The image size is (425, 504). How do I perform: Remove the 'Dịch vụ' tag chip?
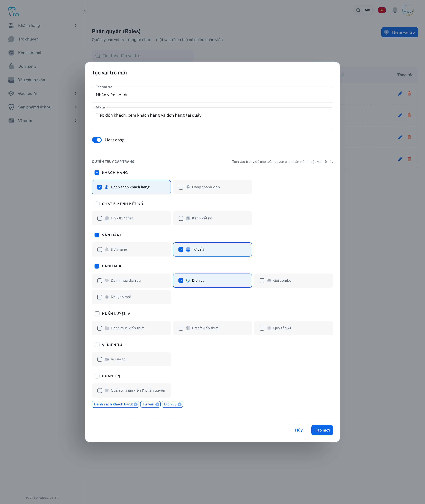click(179, 404)
